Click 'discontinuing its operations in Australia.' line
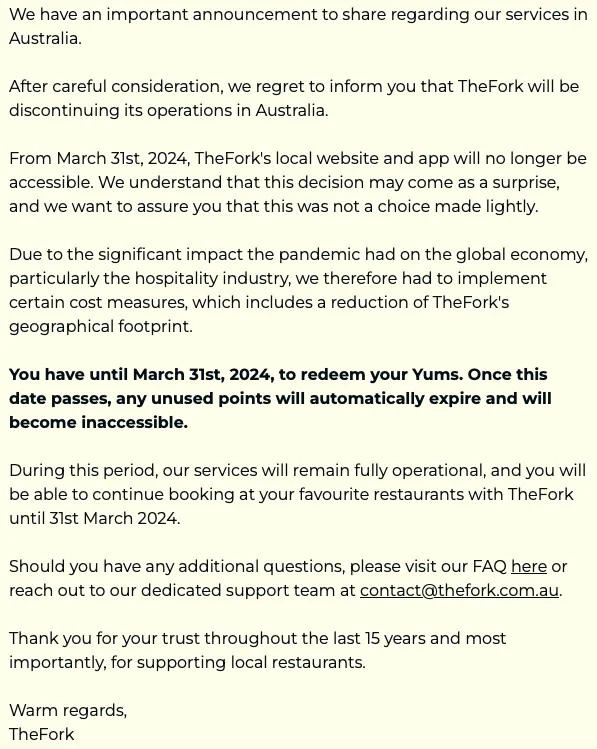This screenshot has width=597, height=749. tap(169, 110)
